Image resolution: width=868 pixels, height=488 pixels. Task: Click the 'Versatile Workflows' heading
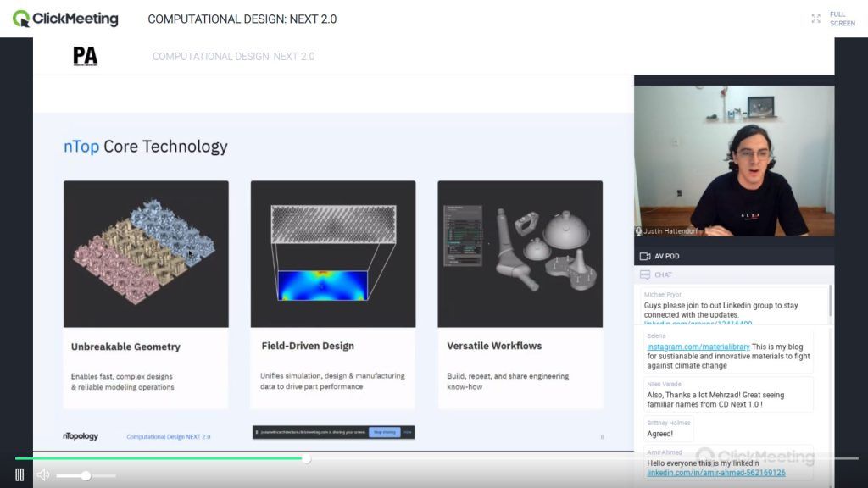pos(494,346)
